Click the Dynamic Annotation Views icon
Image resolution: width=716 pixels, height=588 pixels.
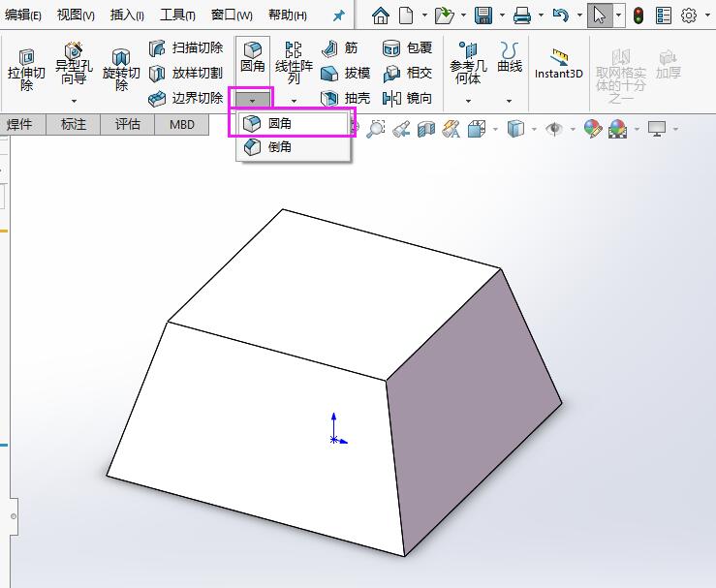coord(451,129)
